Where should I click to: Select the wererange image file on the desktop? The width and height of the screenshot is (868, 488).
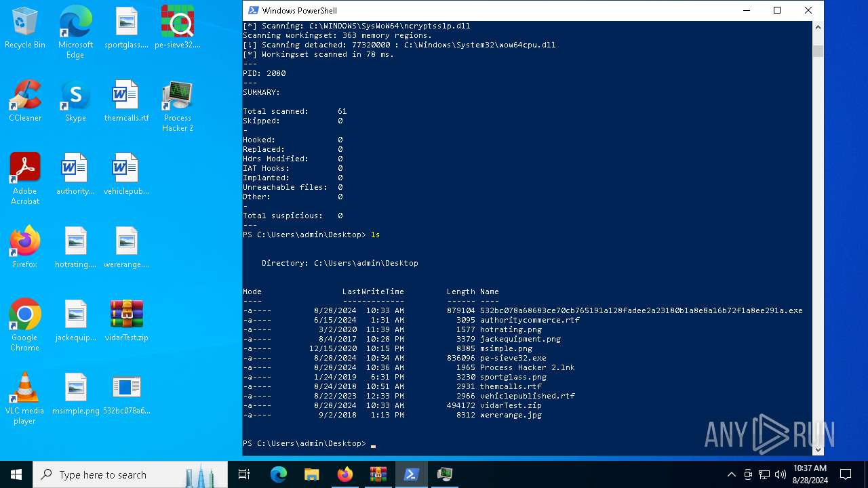126,248
